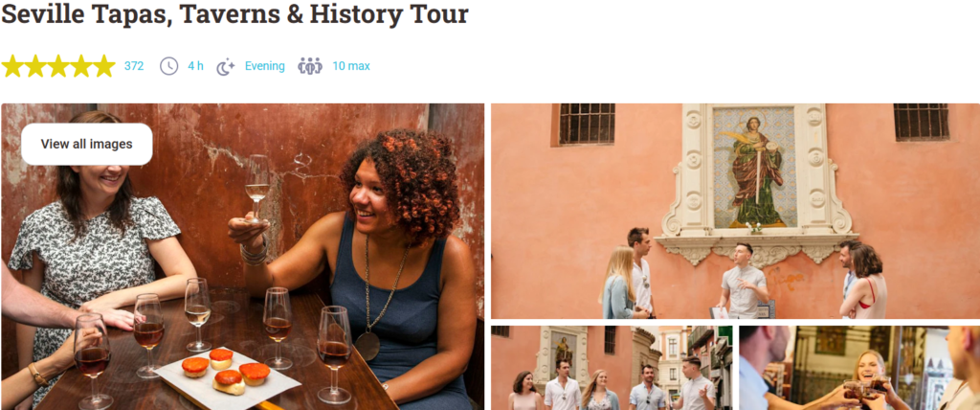Select the 4 h duration label
This screenshot has width=980, height=410.
(x=195, y=66)
